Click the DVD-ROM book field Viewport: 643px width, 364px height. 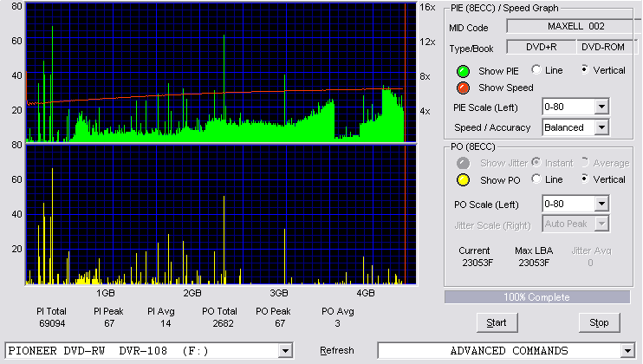tap(607, 47)
